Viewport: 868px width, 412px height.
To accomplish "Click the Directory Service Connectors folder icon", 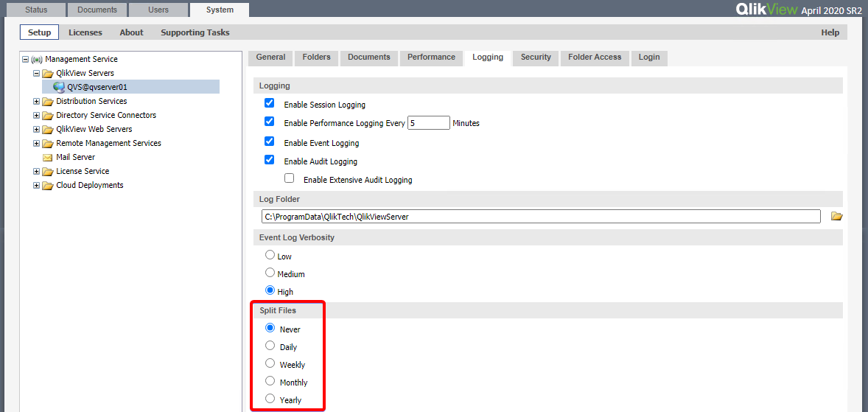I will [48, 115].
